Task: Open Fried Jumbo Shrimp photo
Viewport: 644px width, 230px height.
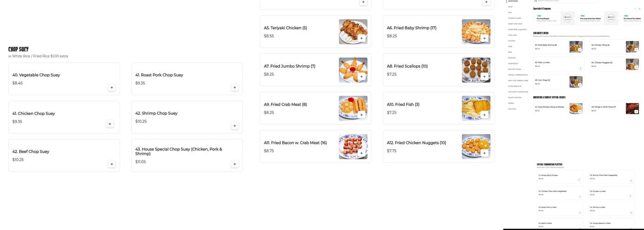Action: click(353, 69)
